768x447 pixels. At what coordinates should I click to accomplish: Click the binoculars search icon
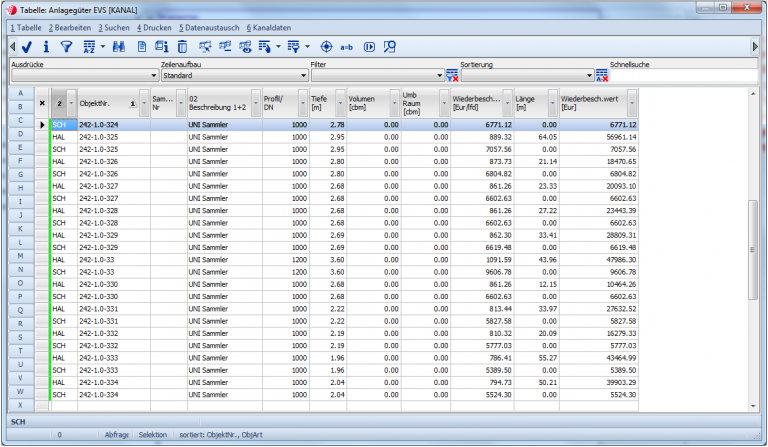pyautogui.click(x=118, y=46)
